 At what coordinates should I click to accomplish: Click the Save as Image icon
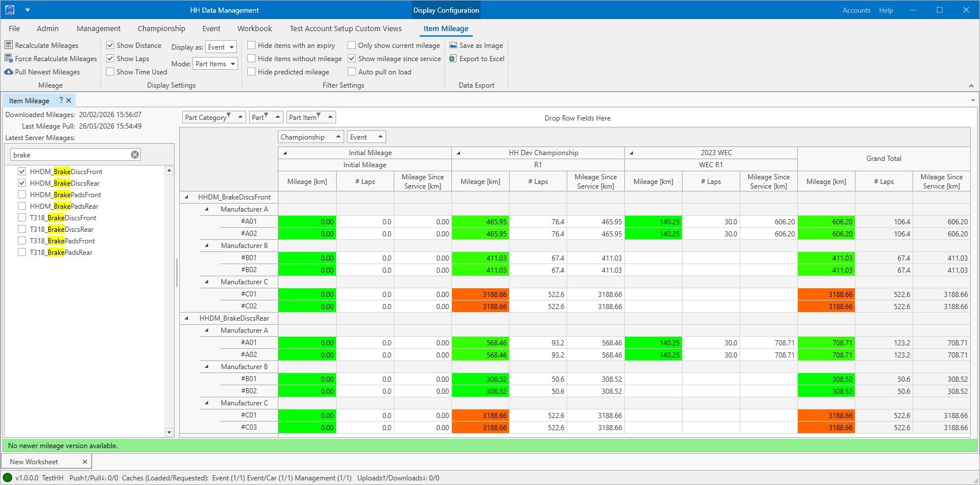(x=453, y=45)
